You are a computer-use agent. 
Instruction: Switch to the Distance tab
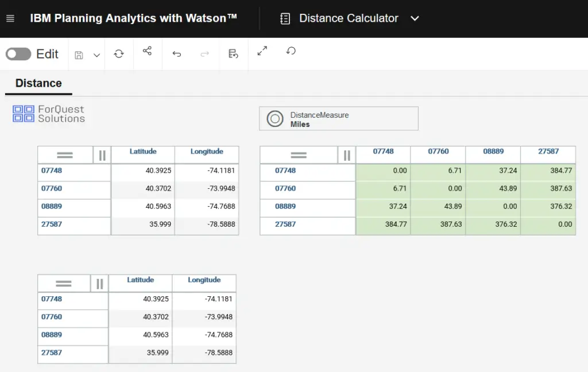(38, 83)
